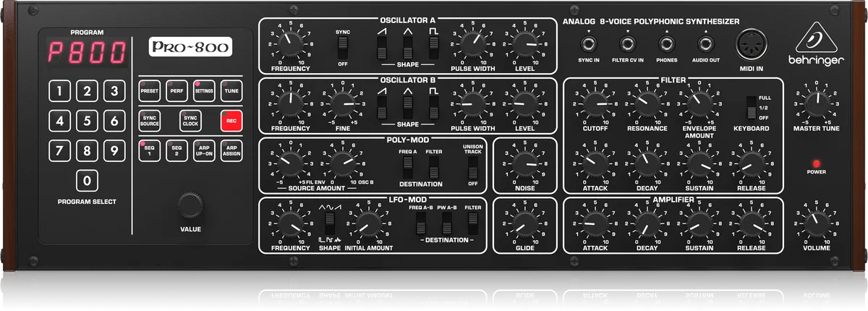Click the TUNE button

231,90
